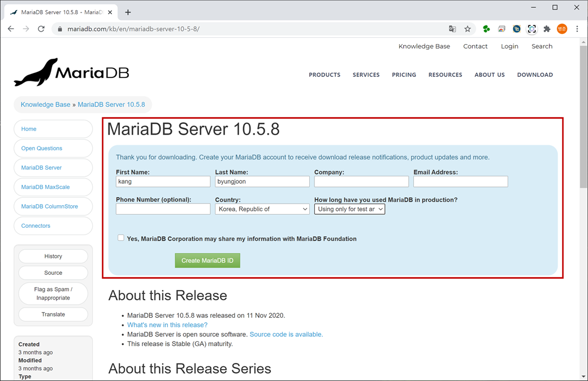Click the lock icon in address bar
This screenshot has height=381, width=588.
point(59,29)
